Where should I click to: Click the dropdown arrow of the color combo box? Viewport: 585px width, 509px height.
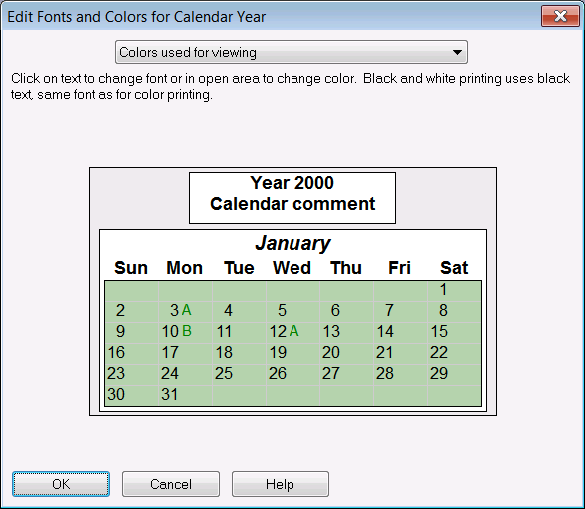(457, 52)
